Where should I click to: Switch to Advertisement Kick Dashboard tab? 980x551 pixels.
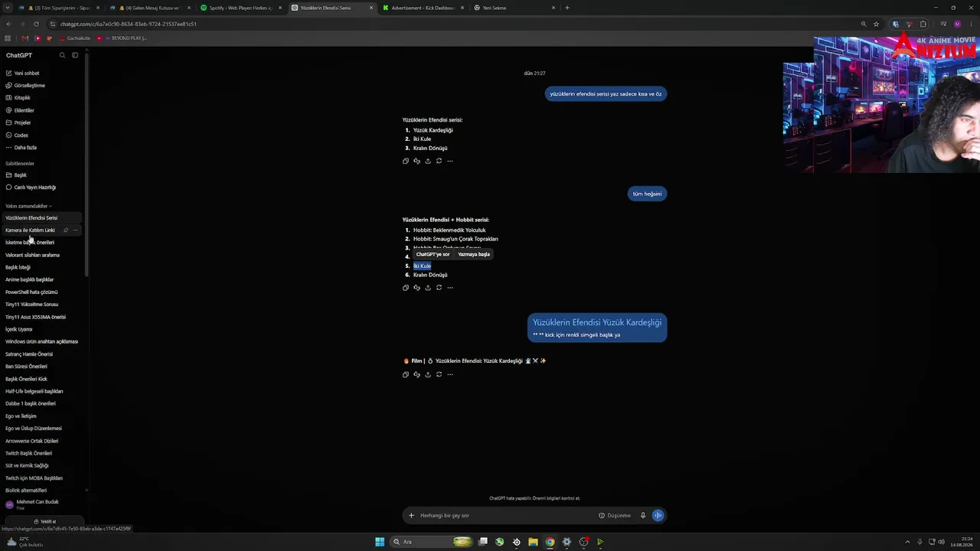click(423, 8)
